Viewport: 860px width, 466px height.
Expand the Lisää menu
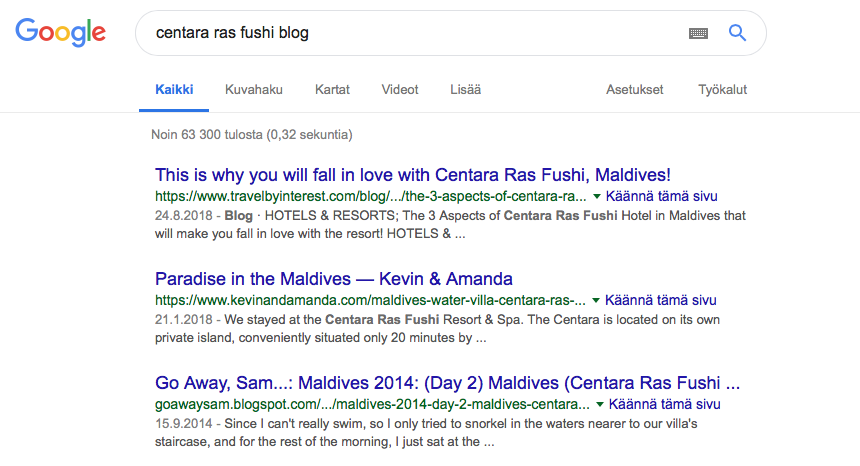click(x=465, y=90)
